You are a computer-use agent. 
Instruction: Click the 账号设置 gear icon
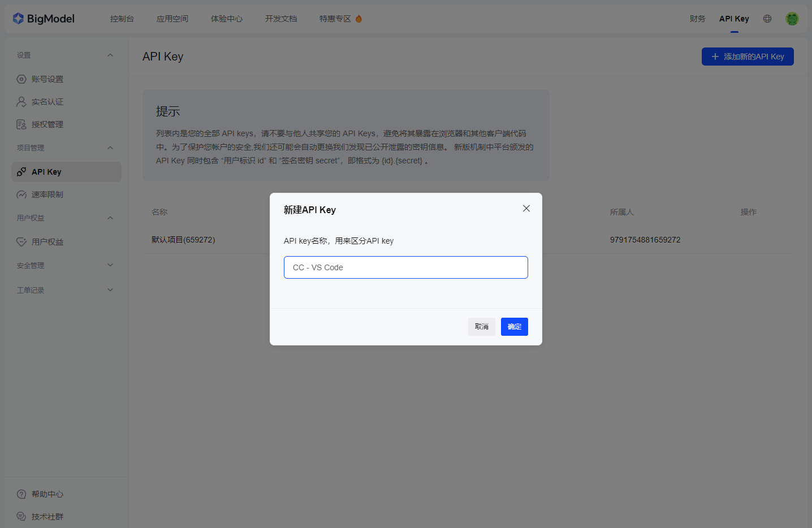point(21,79)
